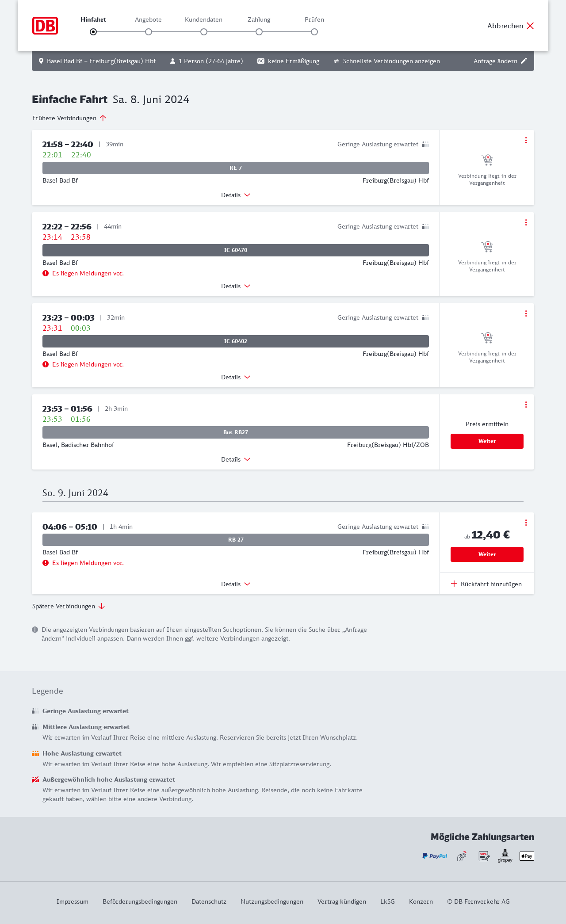Expand Details for the RE 7 connection
Screen dimensions: 566x924
coord(236,195)
